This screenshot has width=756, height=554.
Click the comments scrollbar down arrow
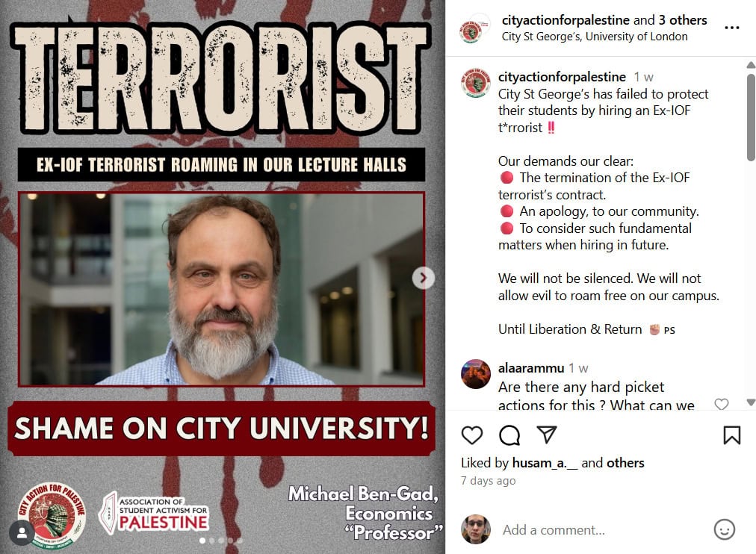(751, 402)
